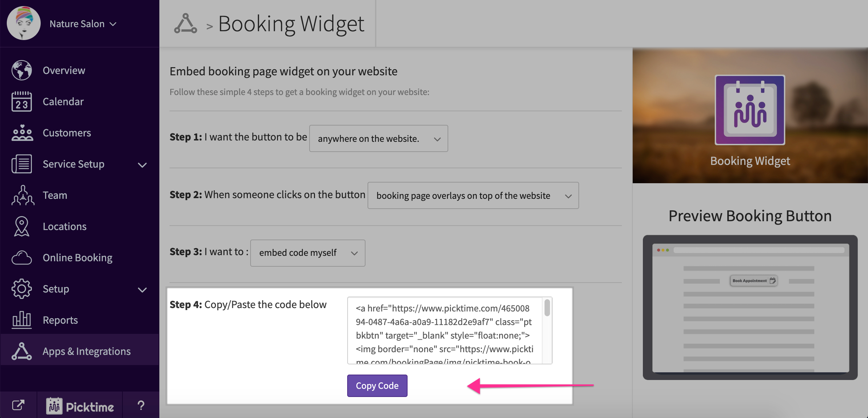Open the Calendar icon in the sidebar
This screenshot has width=868, height=418.
point(22,101)
